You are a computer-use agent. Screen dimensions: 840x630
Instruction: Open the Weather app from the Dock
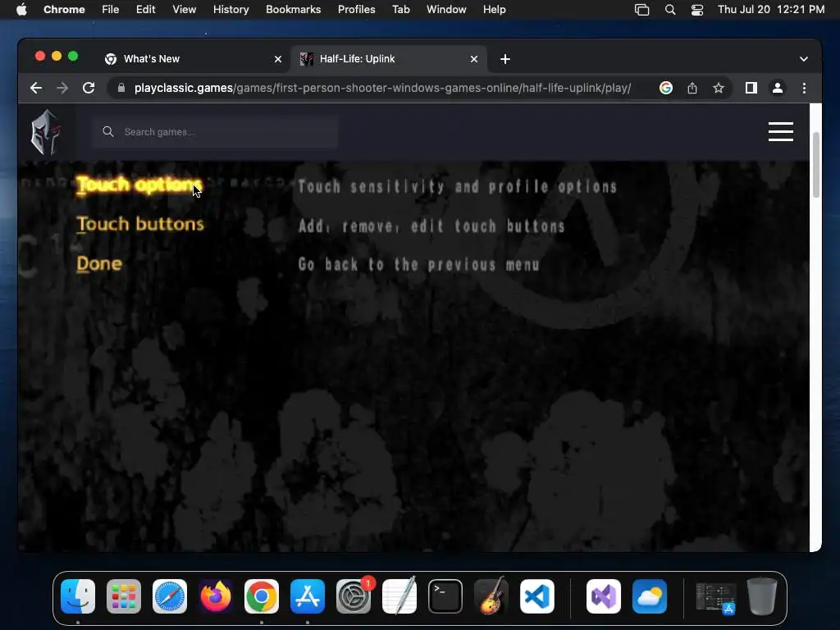(x=650, y=596)
